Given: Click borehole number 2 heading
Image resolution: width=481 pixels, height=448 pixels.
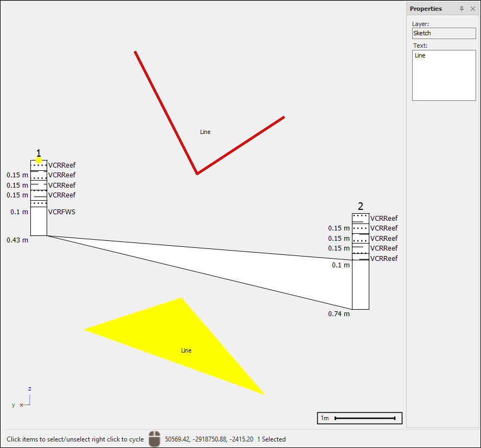Looking at the screenshot, I should pyautogui.click(x=361, y=206).
